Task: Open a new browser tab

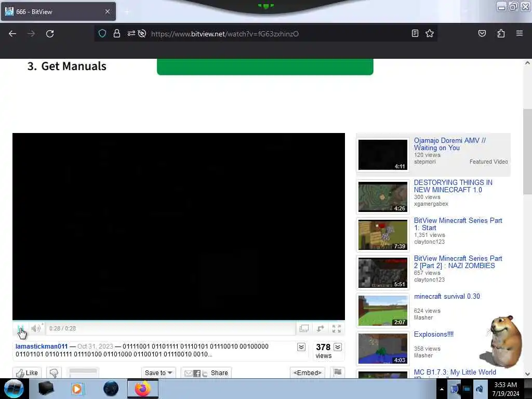Action: click(127, 12)
